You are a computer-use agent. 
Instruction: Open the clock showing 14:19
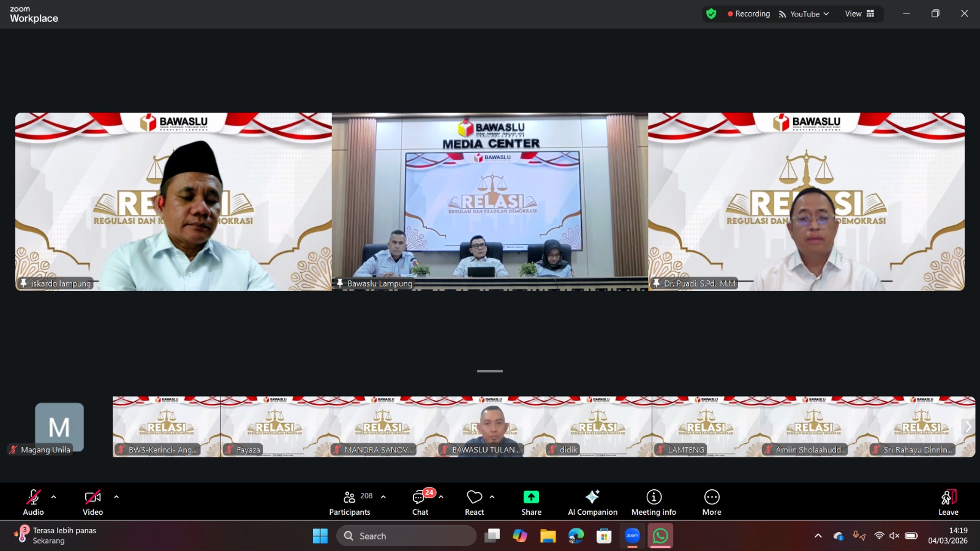click(948, 536)
